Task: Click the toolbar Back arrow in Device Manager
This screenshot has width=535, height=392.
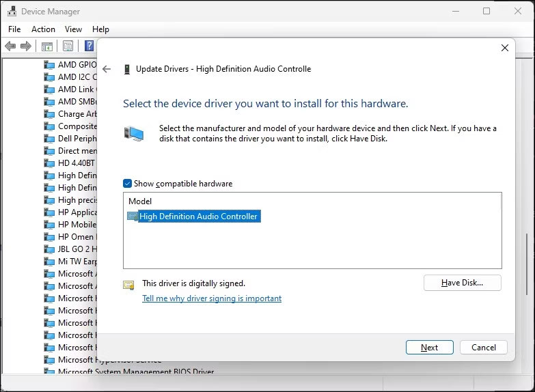Action: 10,46
